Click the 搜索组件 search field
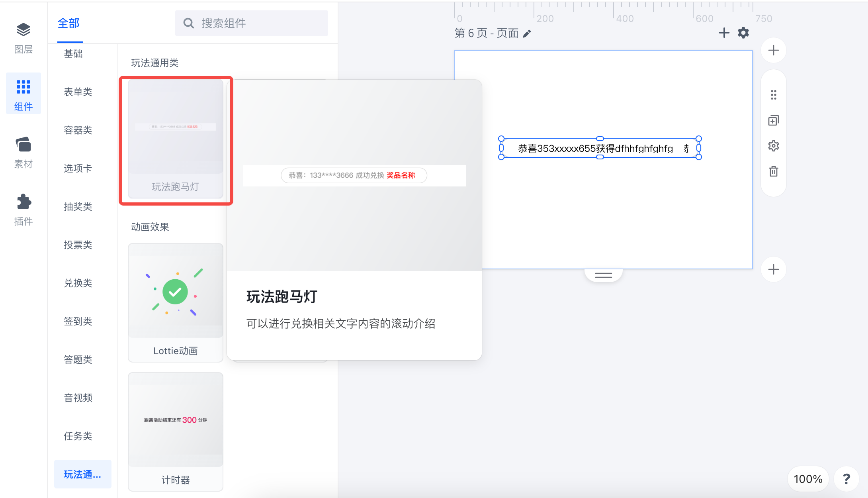This screenshot has width=868, height=498. [252, 23]
